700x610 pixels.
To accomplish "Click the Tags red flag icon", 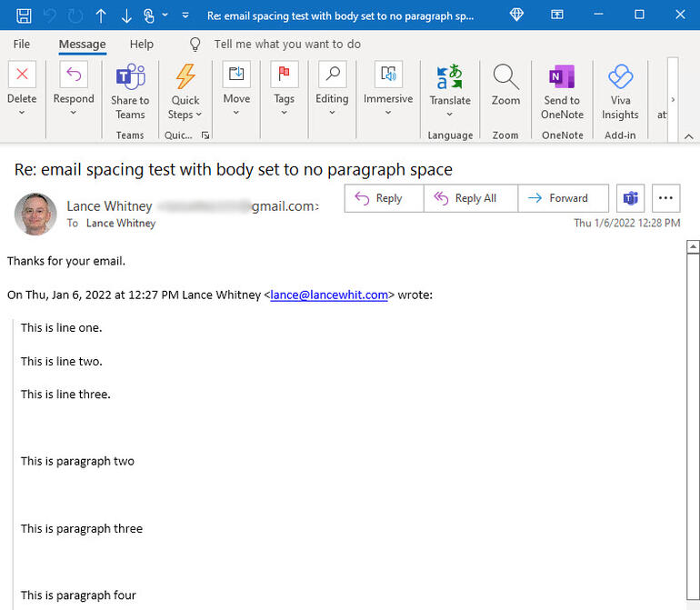I will pyautogui.click(x=285, y=75).
